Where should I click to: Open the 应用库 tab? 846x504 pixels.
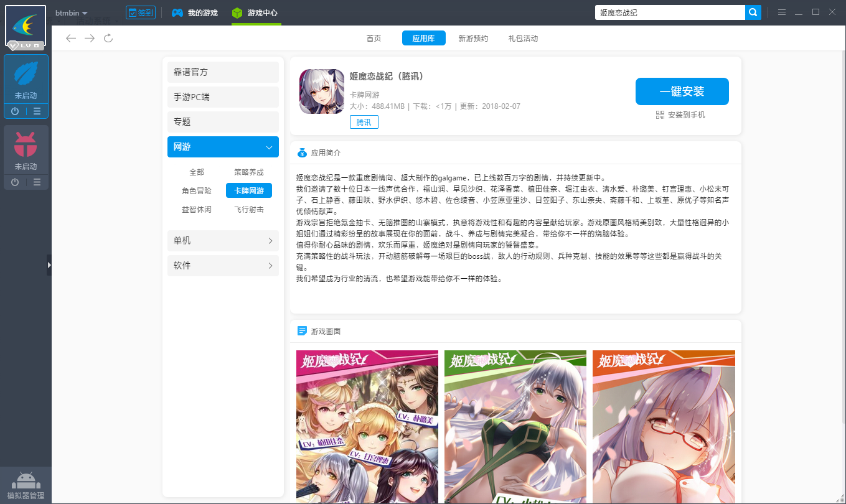point(423,38)
